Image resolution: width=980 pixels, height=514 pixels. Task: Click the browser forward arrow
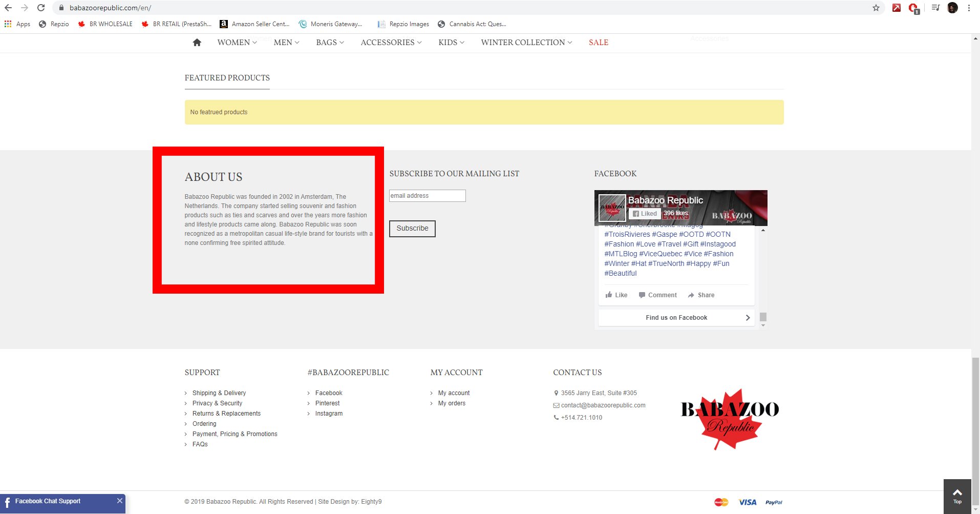coord(25,8)
